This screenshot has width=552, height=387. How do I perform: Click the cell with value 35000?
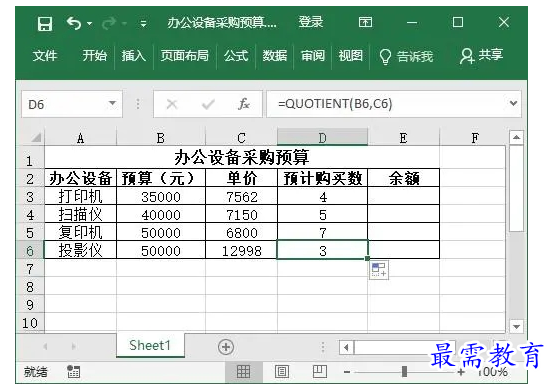tap(161, 196)
